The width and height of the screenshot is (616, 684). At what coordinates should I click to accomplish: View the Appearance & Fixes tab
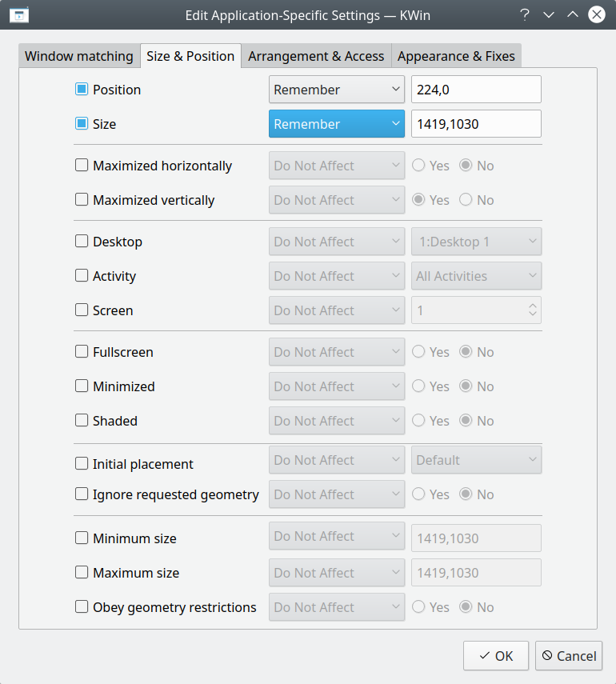tap(456, 56)
